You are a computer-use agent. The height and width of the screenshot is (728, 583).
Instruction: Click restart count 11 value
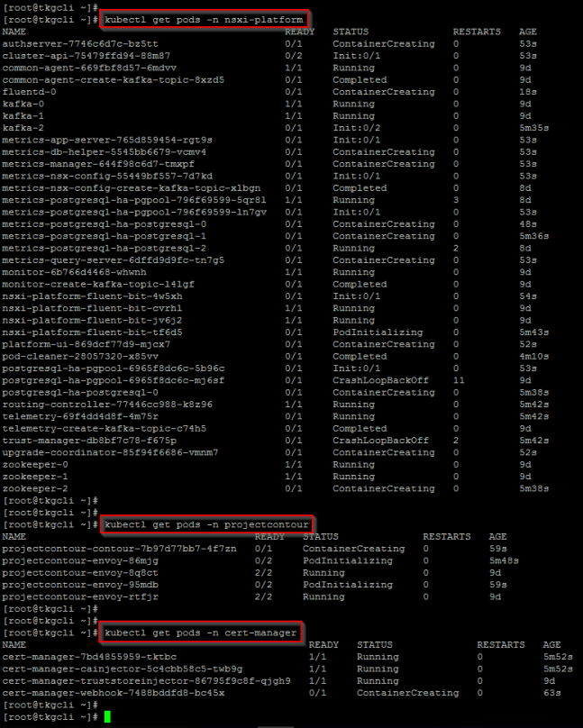pyautogui.click(x=459, y=380)
